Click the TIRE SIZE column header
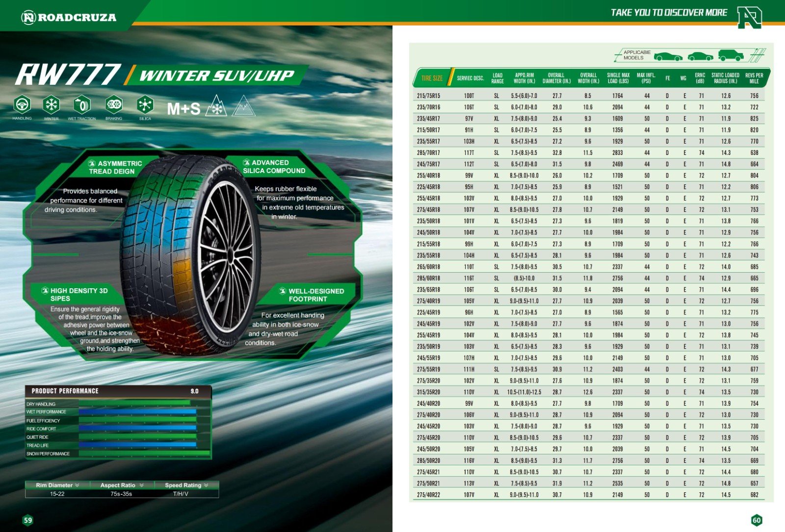 [432, 78]
